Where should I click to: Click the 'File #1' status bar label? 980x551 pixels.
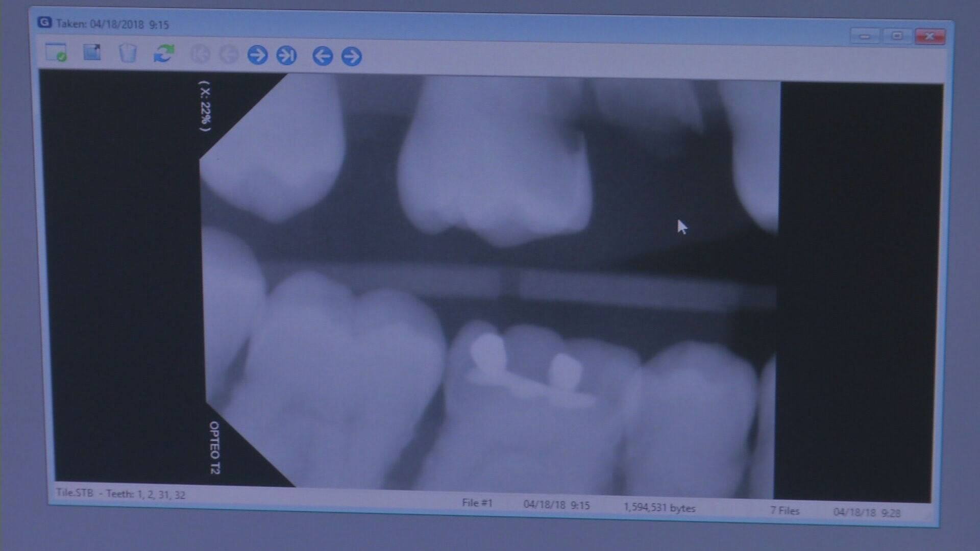pos(477,503)
